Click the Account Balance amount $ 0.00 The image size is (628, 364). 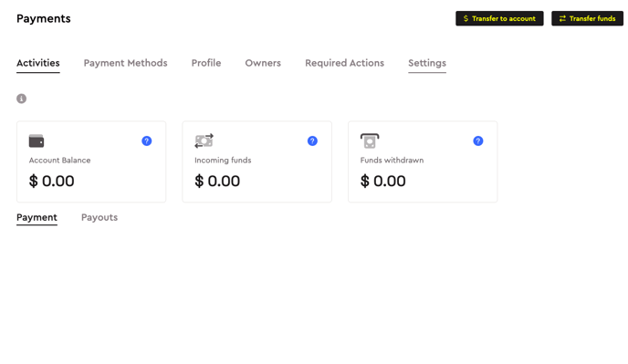click(52, 181)
